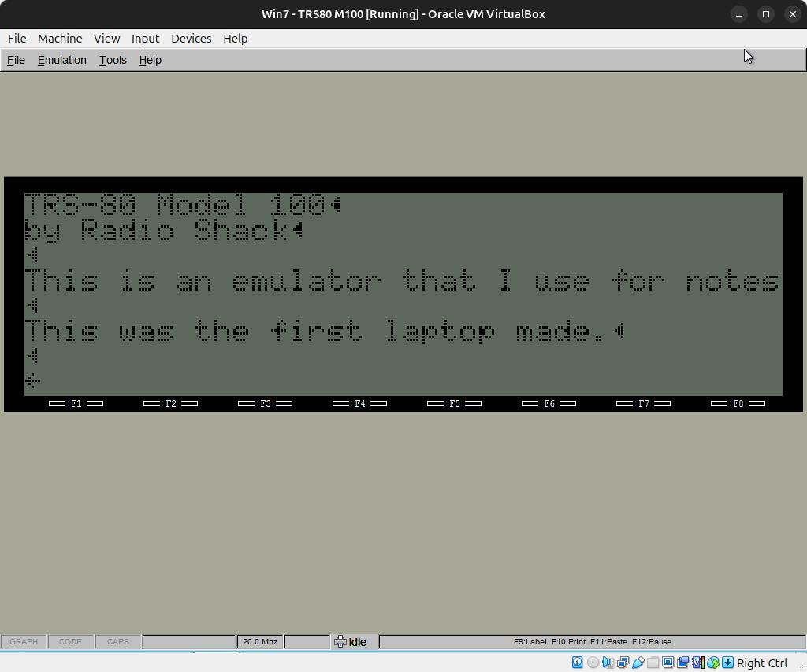Click the USB devices status icon
807x672 pixels.
(x=638, y=663)
